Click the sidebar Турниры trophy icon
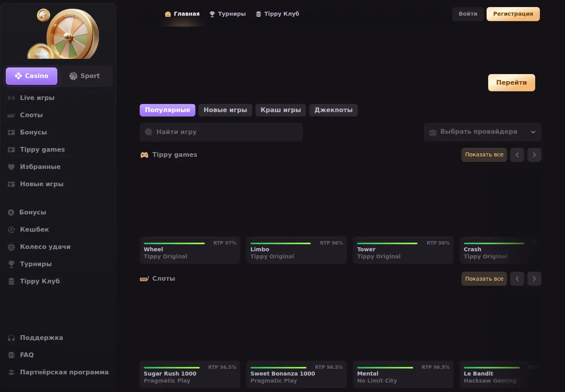The height and width of the screenshot is (392, 565). [x=11, y=264]
